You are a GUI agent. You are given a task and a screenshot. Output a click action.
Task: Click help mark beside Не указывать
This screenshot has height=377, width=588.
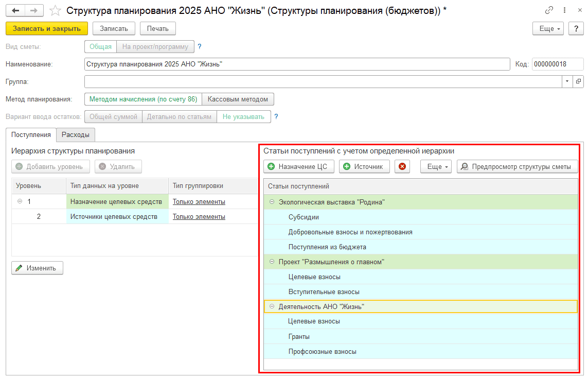(276, 116)
